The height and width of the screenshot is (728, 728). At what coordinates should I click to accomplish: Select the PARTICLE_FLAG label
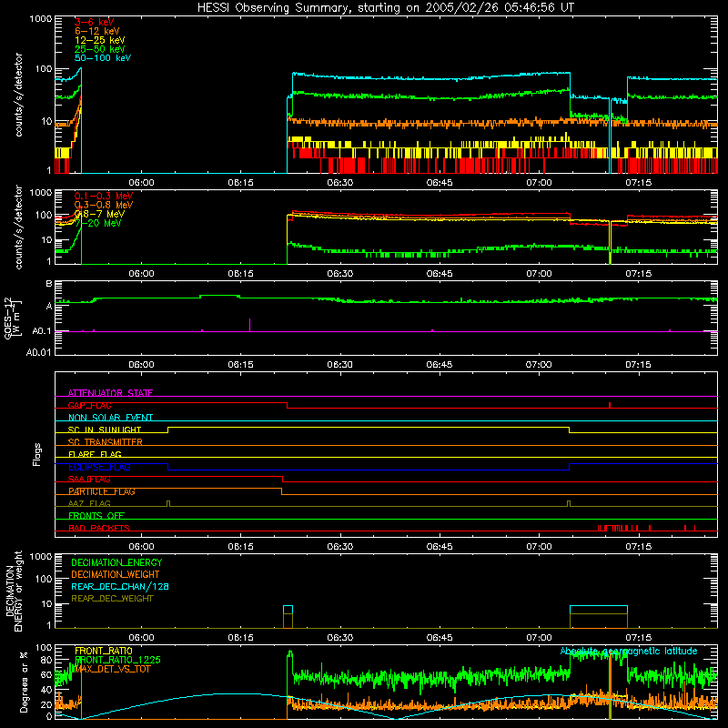102,491
